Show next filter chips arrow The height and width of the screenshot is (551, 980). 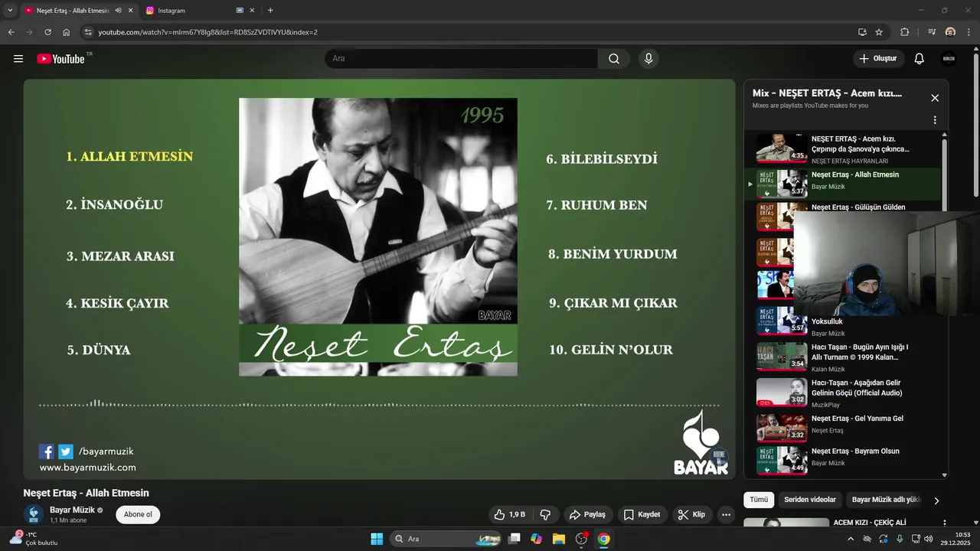936,500
